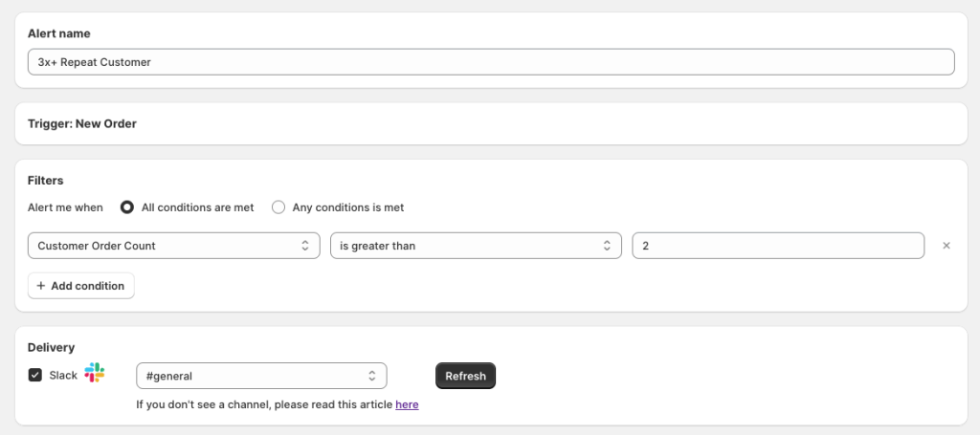This screenshot has width=980, height=435.
Task: Open the here article link
Action: coord(407,404)
